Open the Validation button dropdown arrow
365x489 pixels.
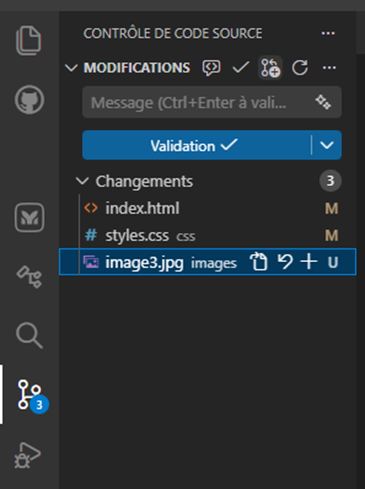pyautogui.click(x=327, y=145)
